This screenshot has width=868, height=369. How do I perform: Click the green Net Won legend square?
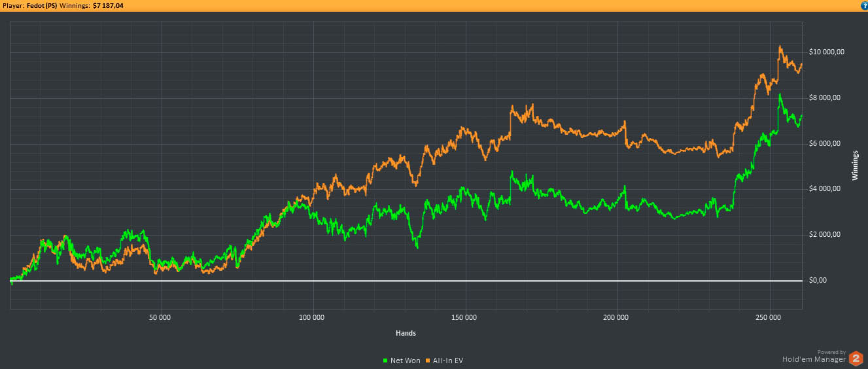tap(384, 360)
